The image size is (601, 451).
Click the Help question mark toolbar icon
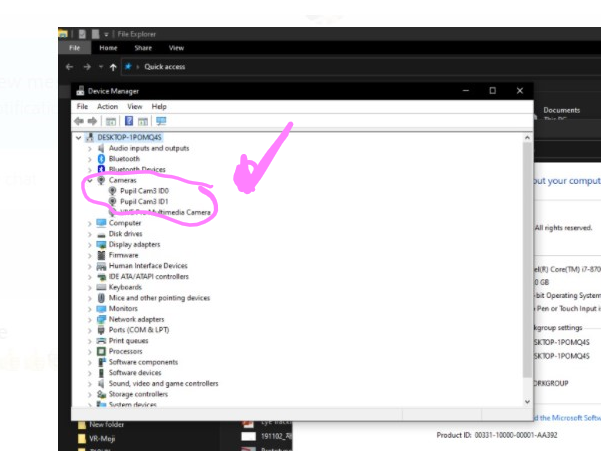pos(129,121)
